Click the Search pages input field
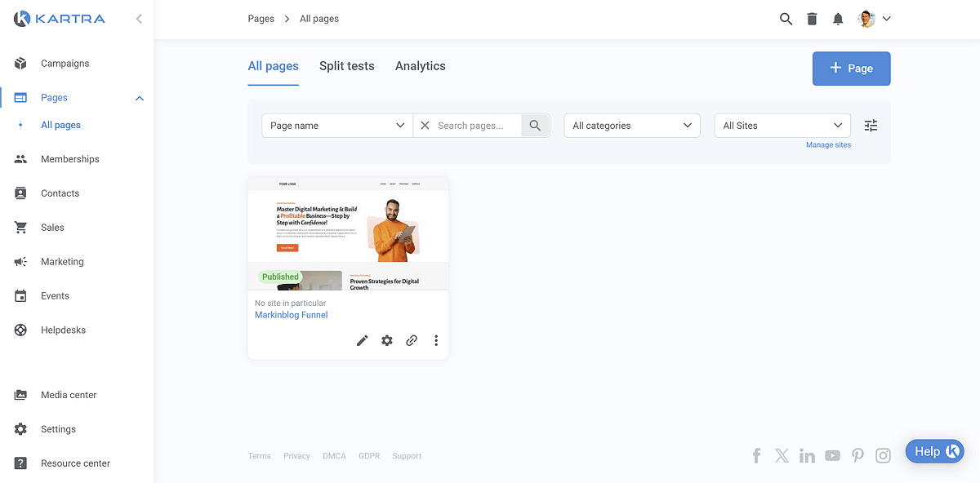The height and width of the screenshot is (483, 980). coord(478,126)
